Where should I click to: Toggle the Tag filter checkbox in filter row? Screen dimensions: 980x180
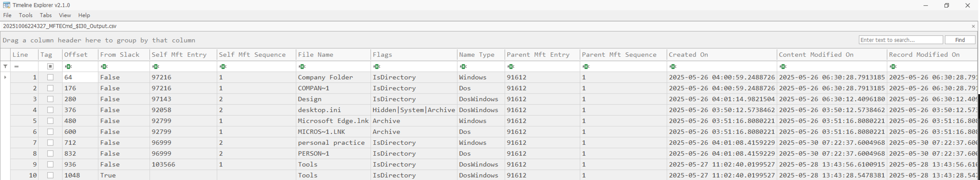point(50,67)
